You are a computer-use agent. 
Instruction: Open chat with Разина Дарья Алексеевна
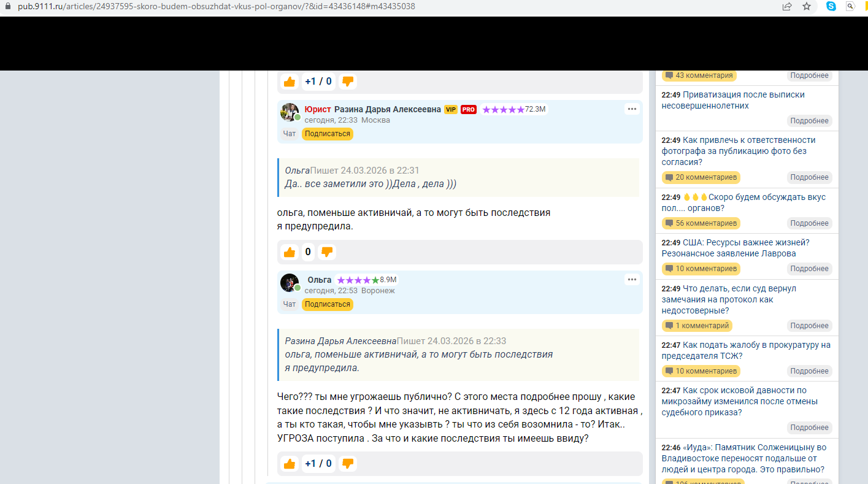click(290, 134)
